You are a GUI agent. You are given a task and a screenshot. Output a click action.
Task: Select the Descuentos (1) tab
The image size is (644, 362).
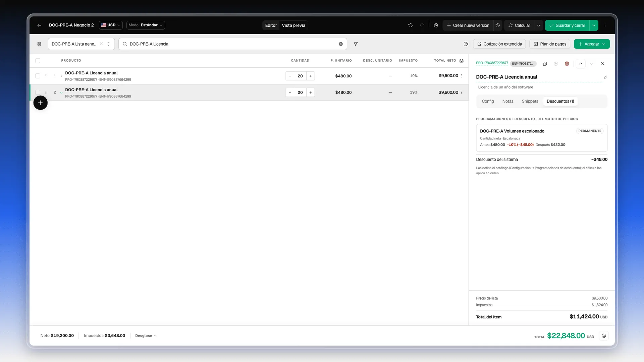coord(560,101)
